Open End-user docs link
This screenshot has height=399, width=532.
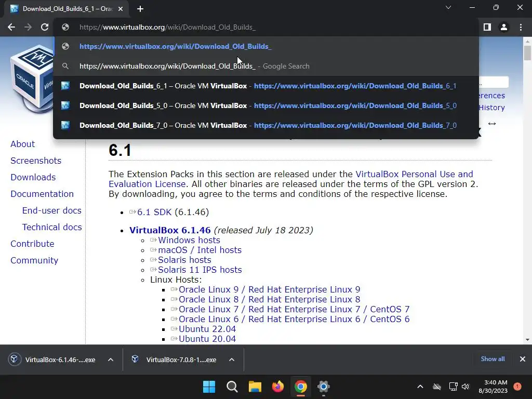(51, 210)
